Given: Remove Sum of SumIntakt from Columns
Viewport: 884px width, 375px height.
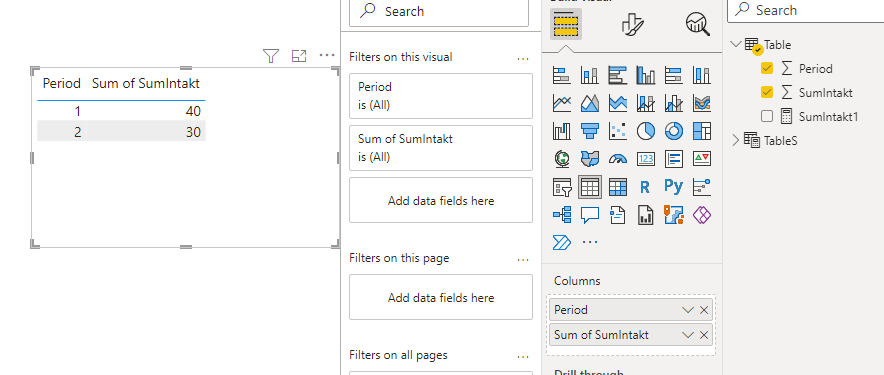Looking at the screenshot, I should 704,335.
